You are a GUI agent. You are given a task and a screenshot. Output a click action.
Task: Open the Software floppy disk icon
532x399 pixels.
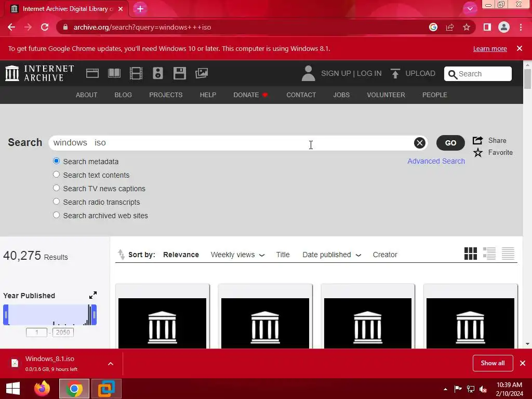click(x=179, y=73)
